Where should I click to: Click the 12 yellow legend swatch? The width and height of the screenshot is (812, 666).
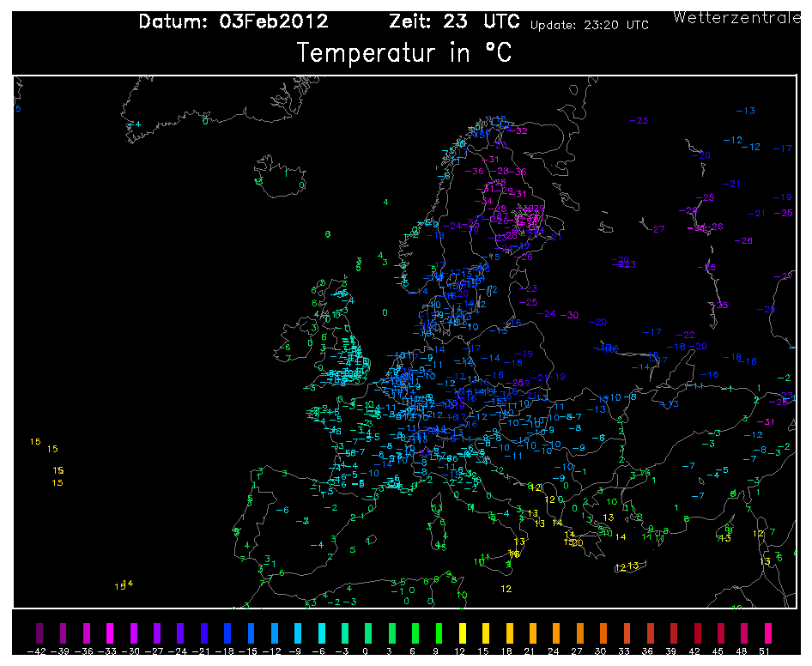(463, 633)
